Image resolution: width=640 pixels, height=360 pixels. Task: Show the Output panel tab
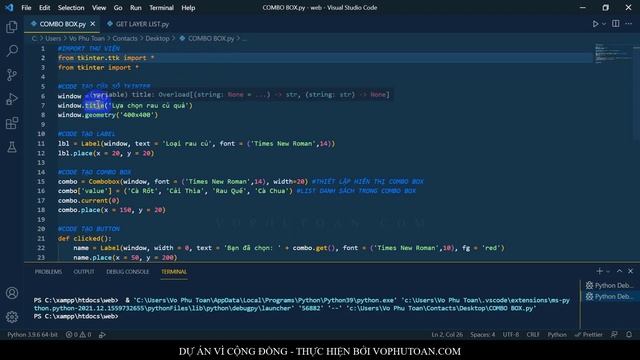click(84, 272)
